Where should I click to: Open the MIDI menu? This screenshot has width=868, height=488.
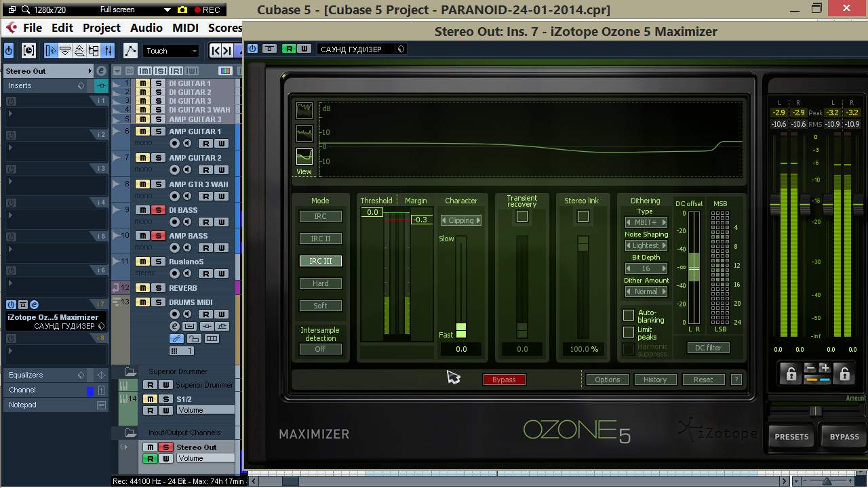pyautogui.click(x=185, y=28)
